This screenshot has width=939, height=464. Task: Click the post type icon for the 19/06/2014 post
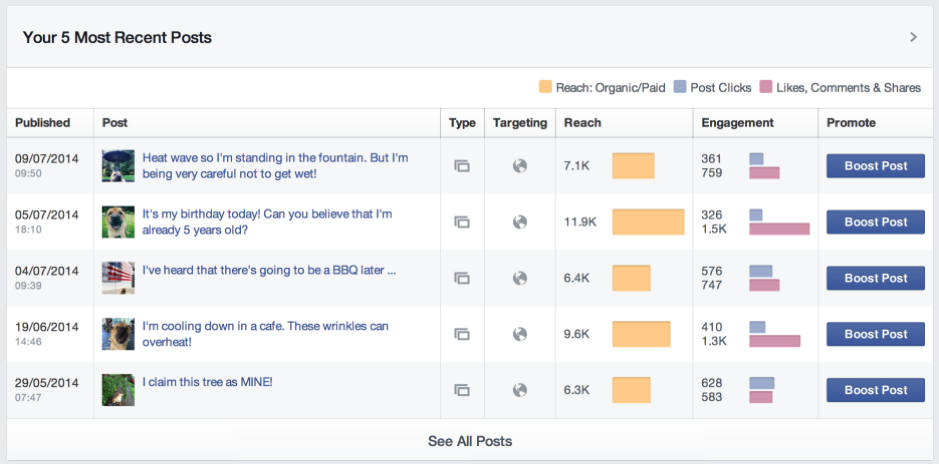[462, 334]
